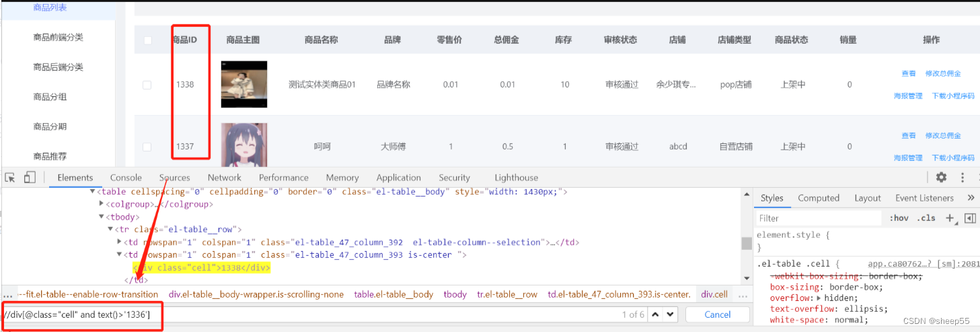Collapse the tr el-table__row node
The height and width of the screenshot is (332, 980).
(110, 230)
